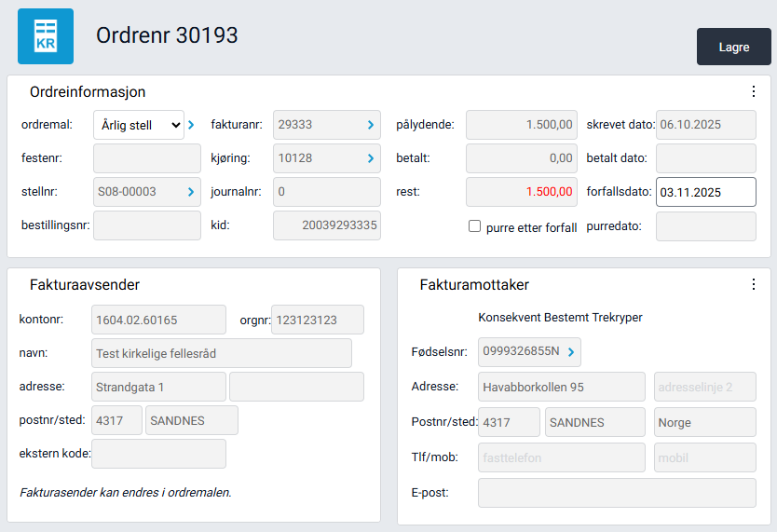The image size is (777, 532).
Task: Open stellnr S08-00003 arrow link
Action: pyautogui.click(x=191, y=192)
